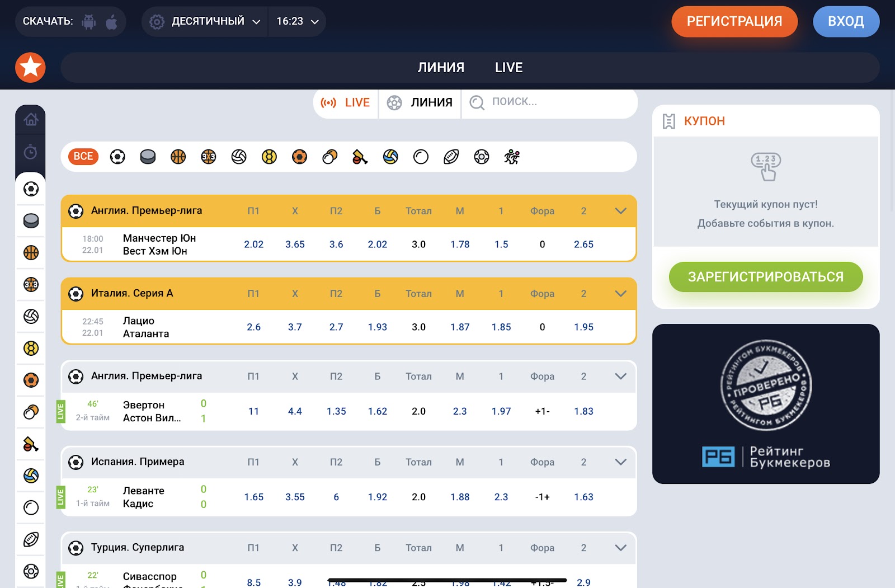Open LIVE in the main navigation bar
Image resolution: width=895 pixels, height=588 pixels.
pyautogui.click(x=508, y=68)
